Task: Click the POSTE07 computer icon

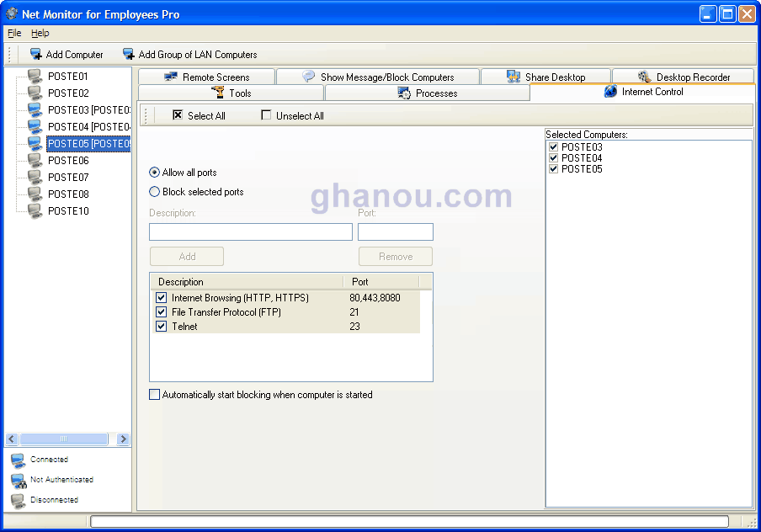Action: 35,178
